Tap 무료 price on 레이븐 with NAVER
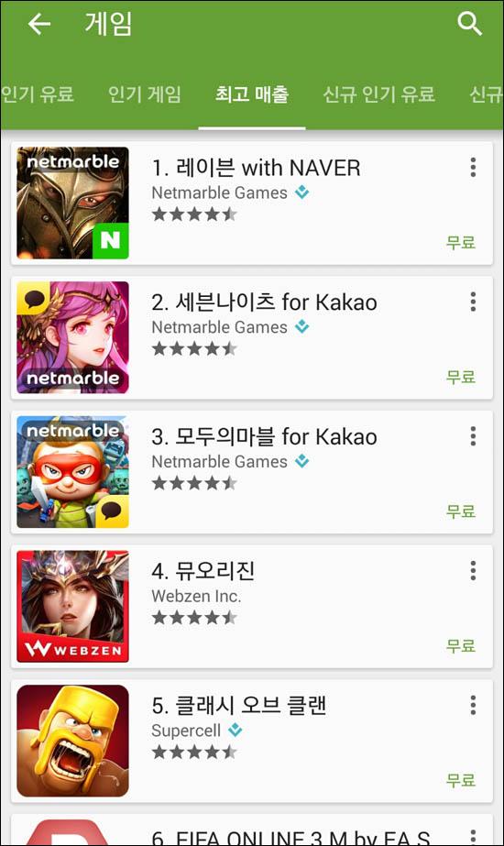This screenshot has height=846, width=504. [461, 243]
